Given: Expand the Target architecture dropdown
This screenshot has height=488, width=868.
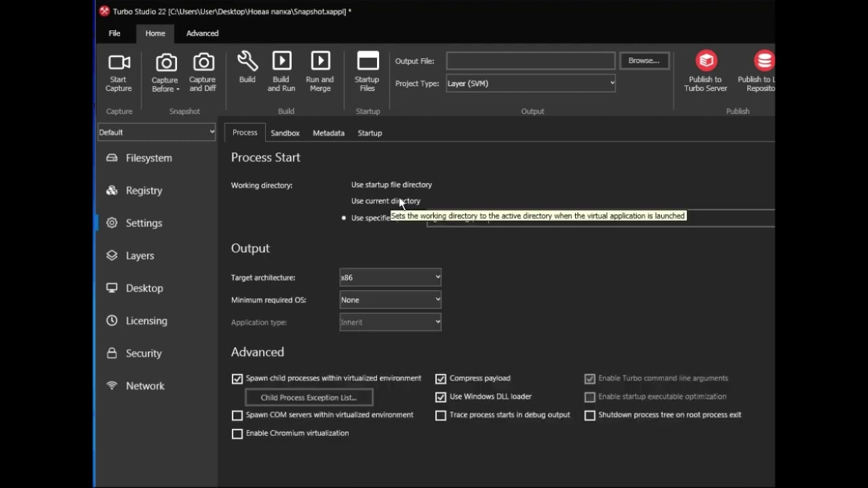Looking at the screenshot, I should [391, 277].
